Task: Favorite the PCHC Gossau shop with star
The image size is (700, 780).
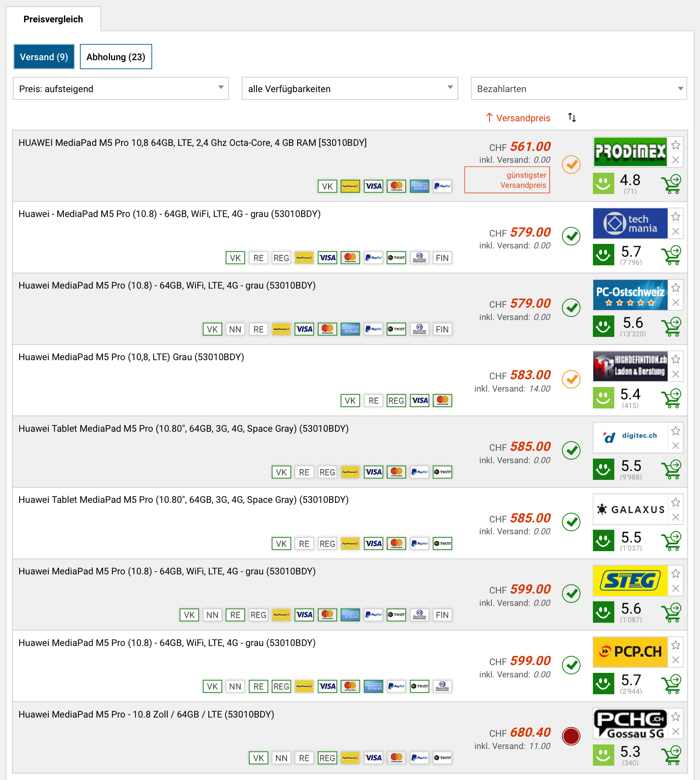Action: tap(676, 717)
